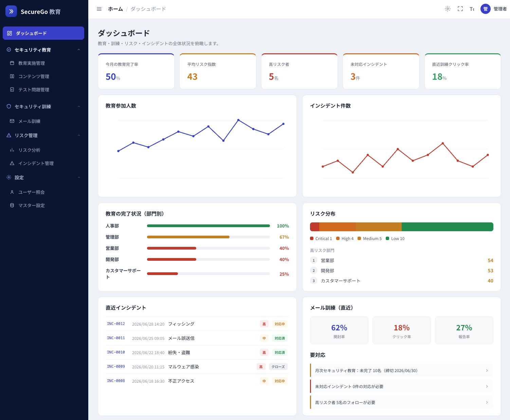The height and width of the screenshot is (420, 510).
Task: Toggle the light/dark theme sun icon
Action: (x=448, y=9)
